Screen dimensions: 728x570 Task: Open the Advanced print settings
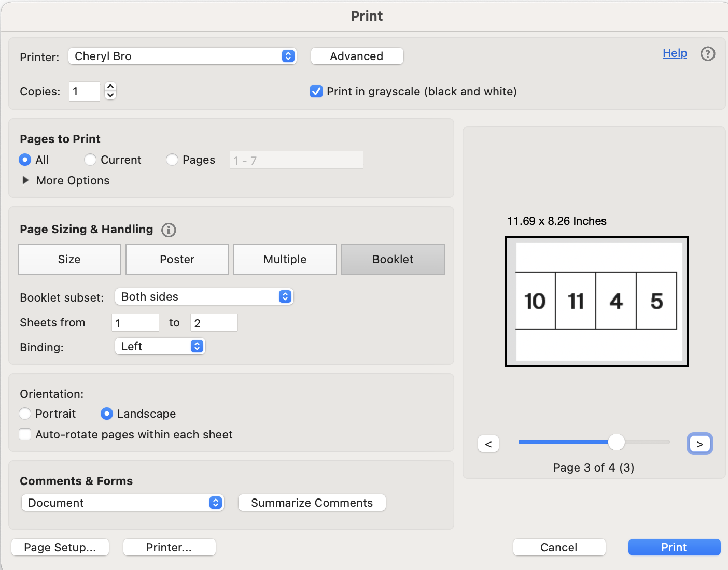point(357,56)
